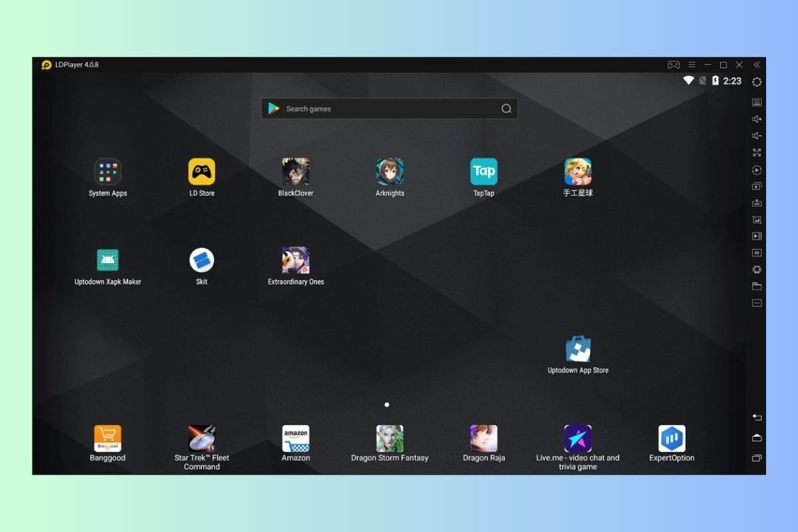Open keyboard mapping in the sidebar

[757, 102]
